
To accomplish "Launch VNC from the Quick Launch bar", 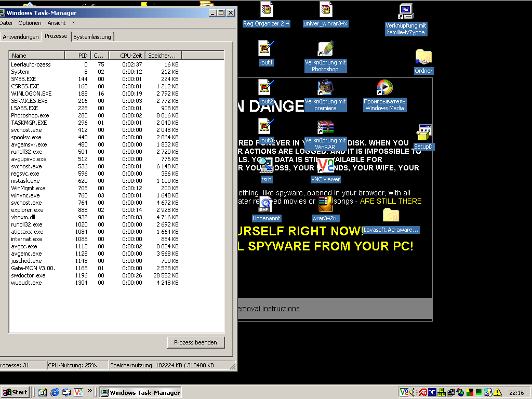I will pyautogui.click(x=78, y=392).
